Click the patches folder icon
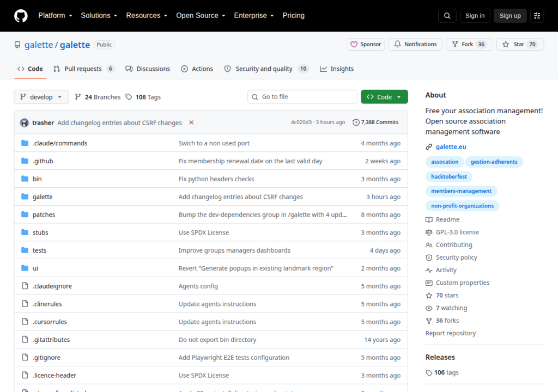 (25, 214)
